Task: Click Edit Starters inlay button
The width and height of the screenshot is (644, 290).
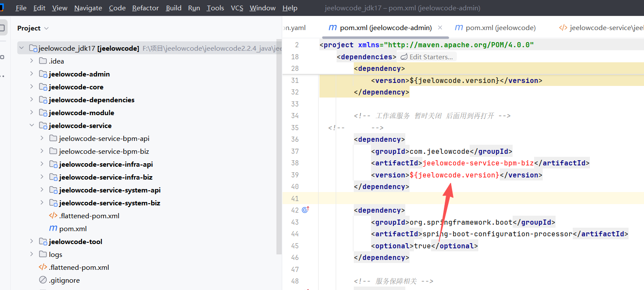Action: pyautogui.click(x=427, y=57)
